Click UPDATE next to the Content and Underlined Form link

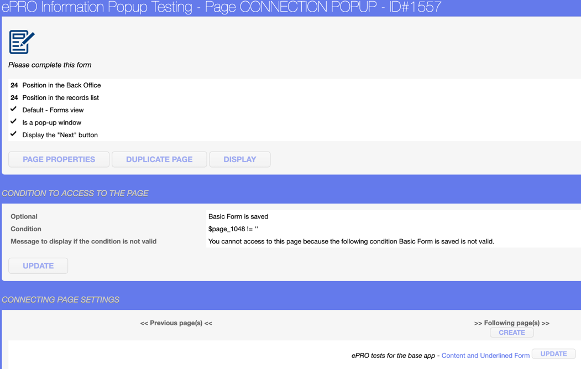[x=553, y=354]
